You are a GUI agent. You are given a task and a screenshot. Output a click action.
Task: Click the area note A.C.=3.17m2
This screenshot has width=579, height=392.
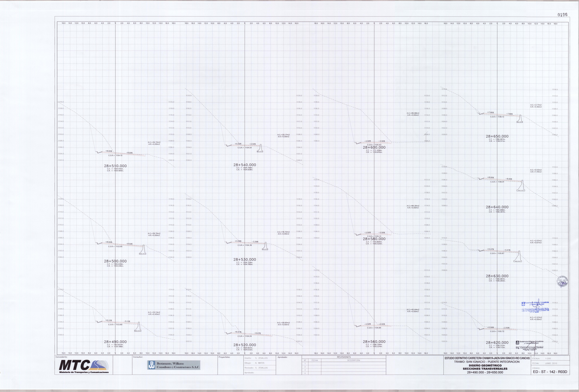click(x=536, y=105)
